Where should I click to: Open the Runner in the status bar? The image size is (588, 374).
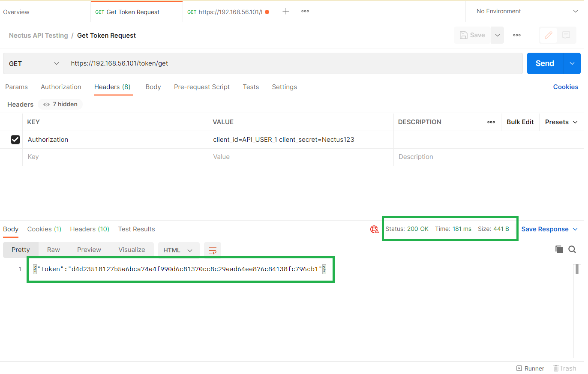(x=530, y=368)
